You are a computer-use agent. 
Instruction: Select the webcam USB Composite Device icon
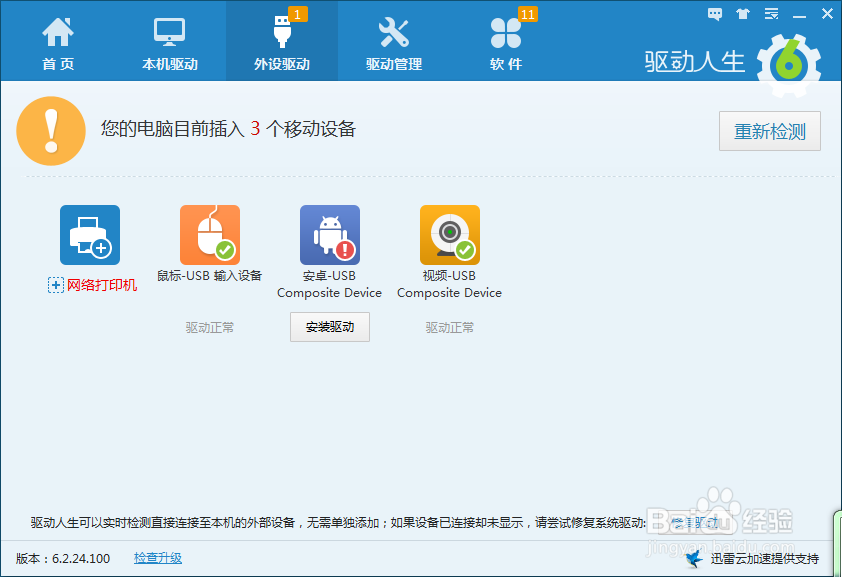(450, 235)
